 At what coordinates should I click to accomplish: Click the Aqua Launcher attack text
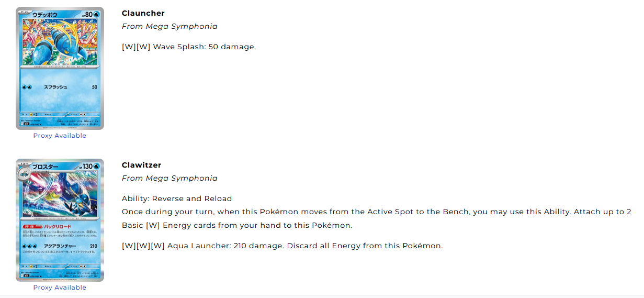point(283,246)
